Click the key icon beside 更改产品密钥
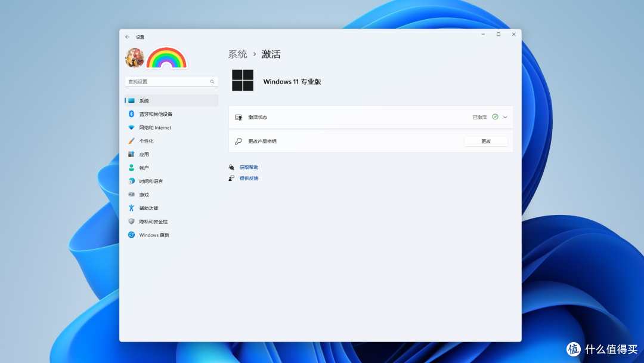644x363 pixels. [x=238, y=141]
